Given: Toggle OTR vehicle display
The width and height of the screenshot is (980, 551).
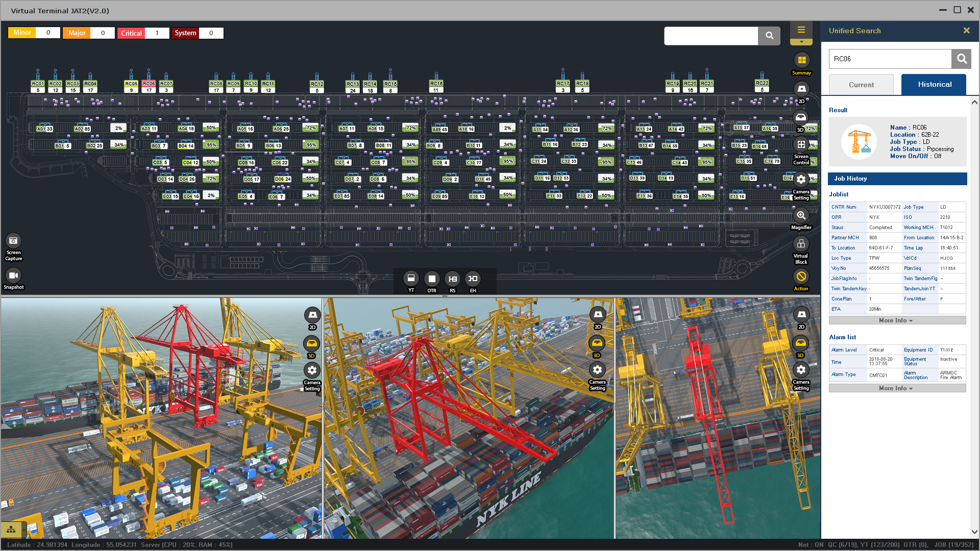Looking at the screenshot, I should click(x=432, y=279).
